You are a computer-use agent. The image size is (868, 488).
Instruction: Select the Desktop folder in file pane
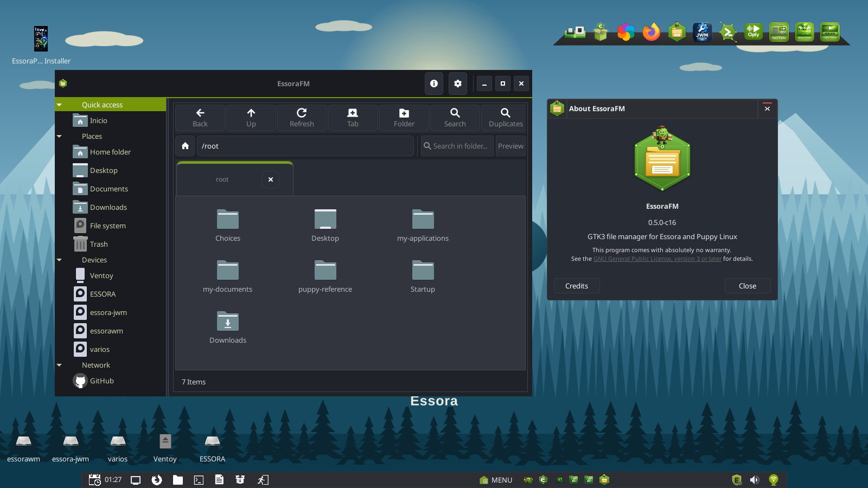coord(325,219)
